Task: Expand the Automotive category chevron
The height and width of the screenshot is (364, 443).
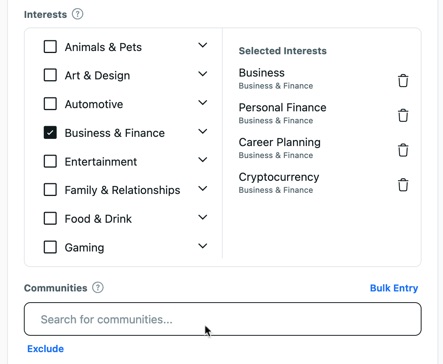Action: click(x=203, y=103)
